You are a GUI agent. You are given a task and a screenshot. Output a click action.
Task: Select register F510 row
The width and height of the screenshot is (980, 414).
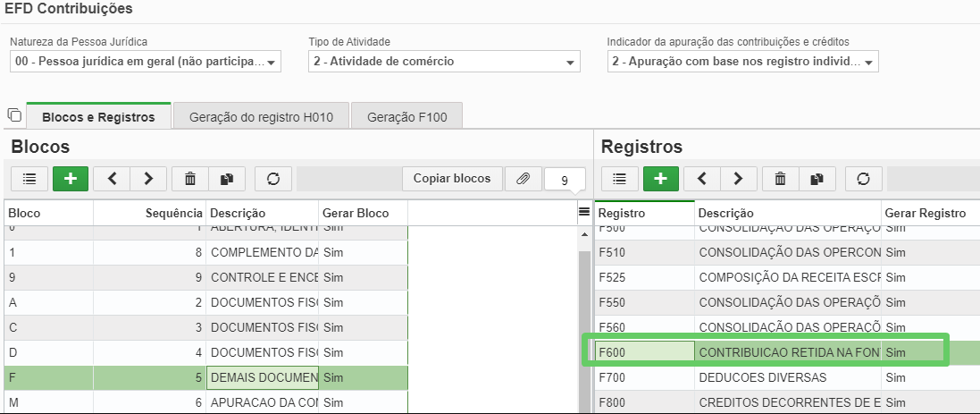787,253
